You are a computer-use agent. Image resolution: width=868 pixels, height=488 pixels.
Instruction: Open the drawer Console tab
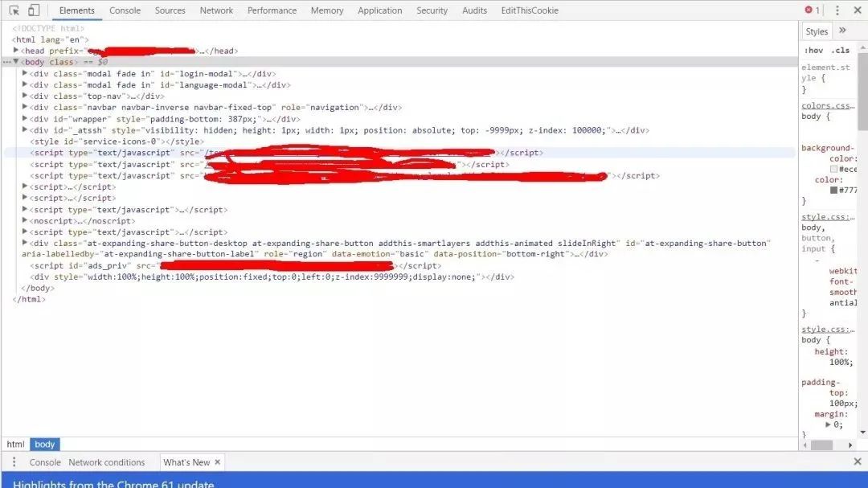click(x=45, y=462)
